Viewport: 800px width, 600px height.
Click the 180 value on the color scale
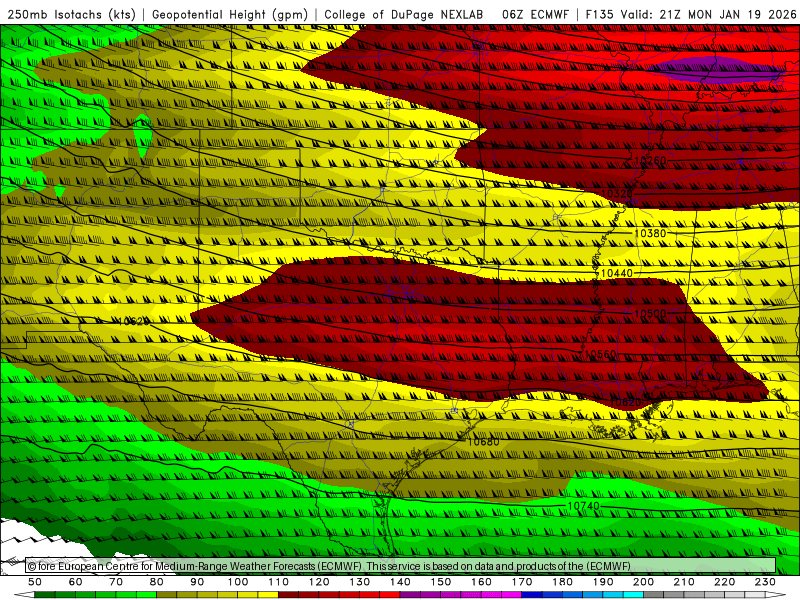click(x=562, y=582)
